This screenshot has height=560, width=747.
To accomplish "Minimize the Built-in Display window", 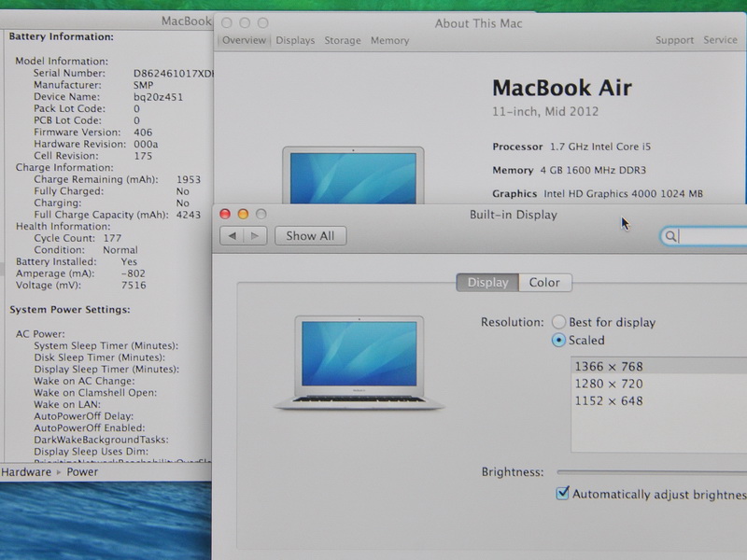I will [x=243, y=215].
